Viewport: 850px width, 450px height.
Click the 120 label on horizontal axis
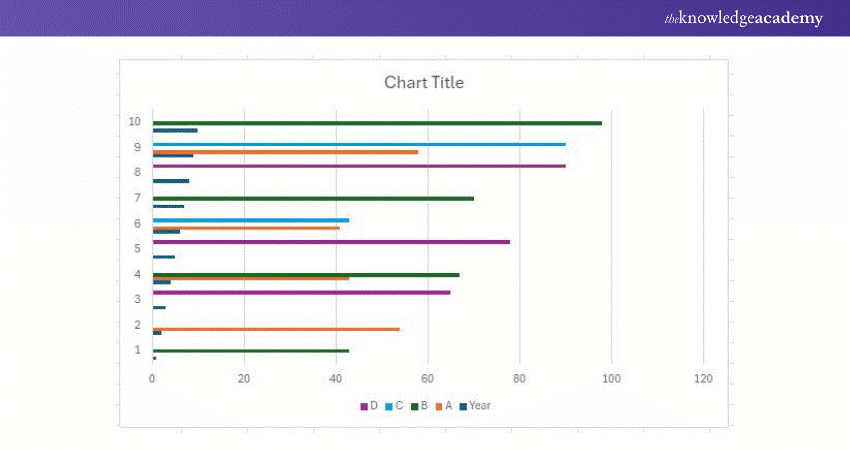pos(703,379)
